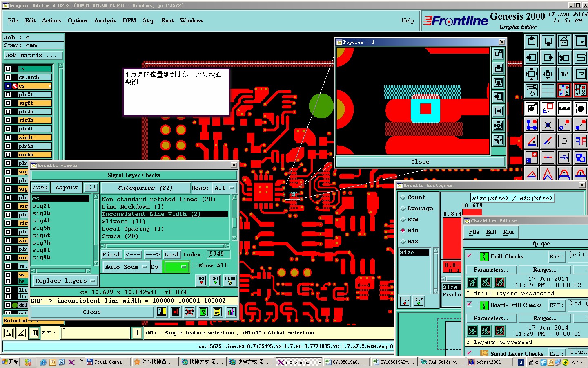Image resolution: width=588 pixels, height=368 pixels.
Task: Click in the X Y coordinate input field
Action: (x=96, y=333)
